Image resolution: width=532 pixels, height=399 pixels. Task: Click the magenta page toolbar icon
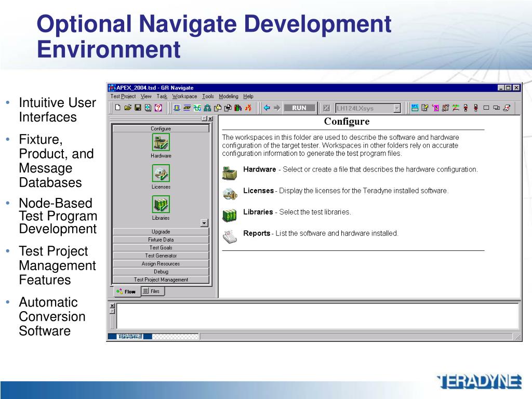coord(435,108)
